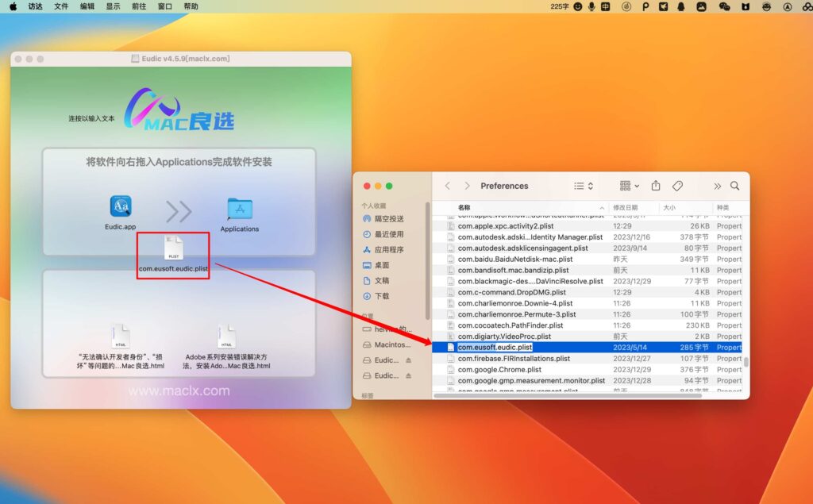The image size is (813, 504).
Task: Open the Eudic.app icon in the installer window
Action: click(120, 206)
